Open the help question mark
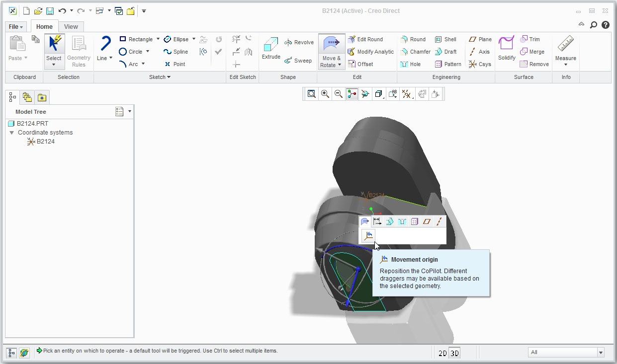Screen dimensions: 617x364 click(x=605, y=25)
